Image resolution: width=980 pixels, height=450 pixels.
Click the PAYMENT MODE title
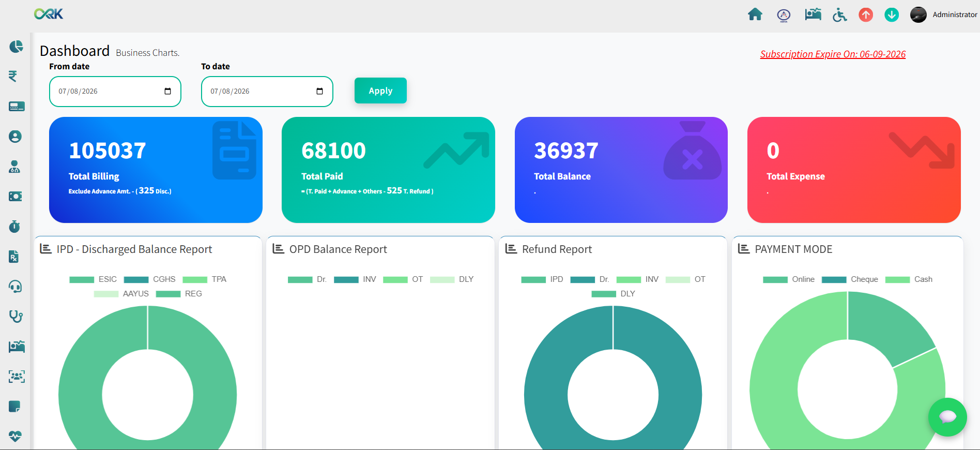pyautogui.click(x=793, y=249)
